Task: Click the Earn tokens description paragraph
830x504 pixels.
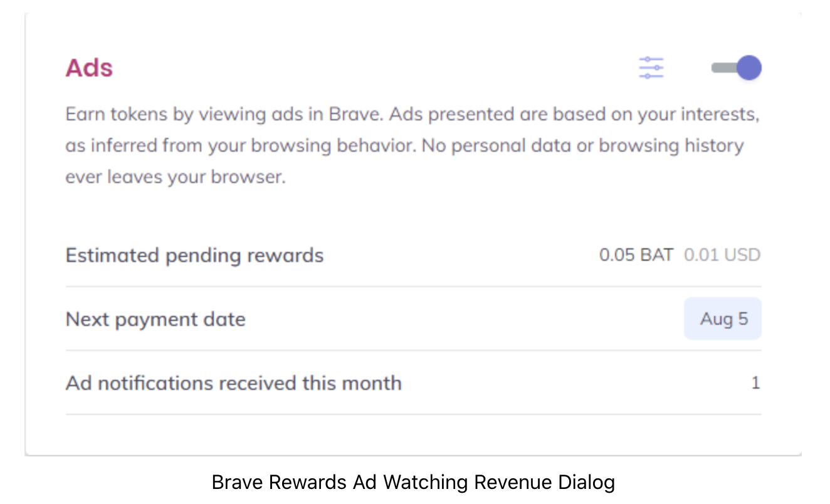Action: click(412, 146)
